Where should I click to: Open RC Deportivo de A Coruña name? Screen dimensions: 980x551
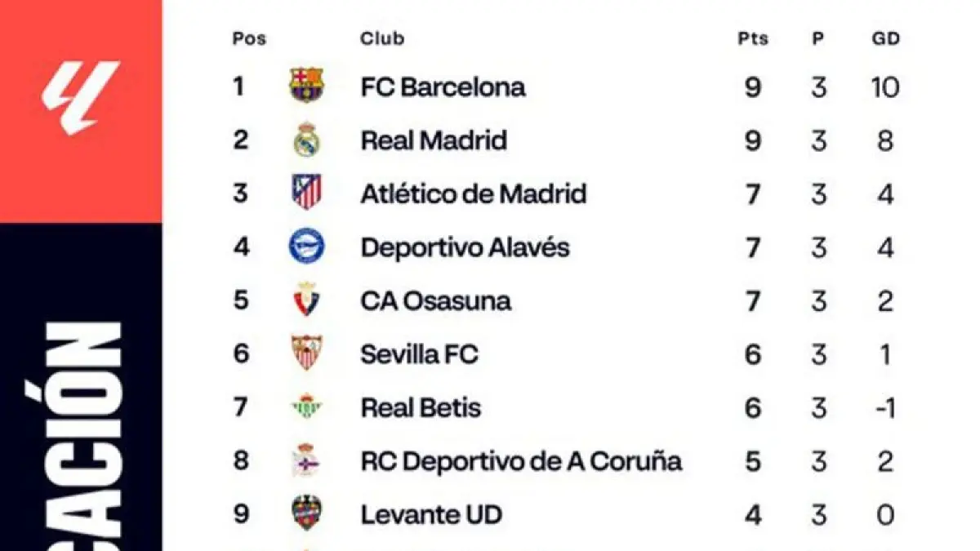(521, 461)
